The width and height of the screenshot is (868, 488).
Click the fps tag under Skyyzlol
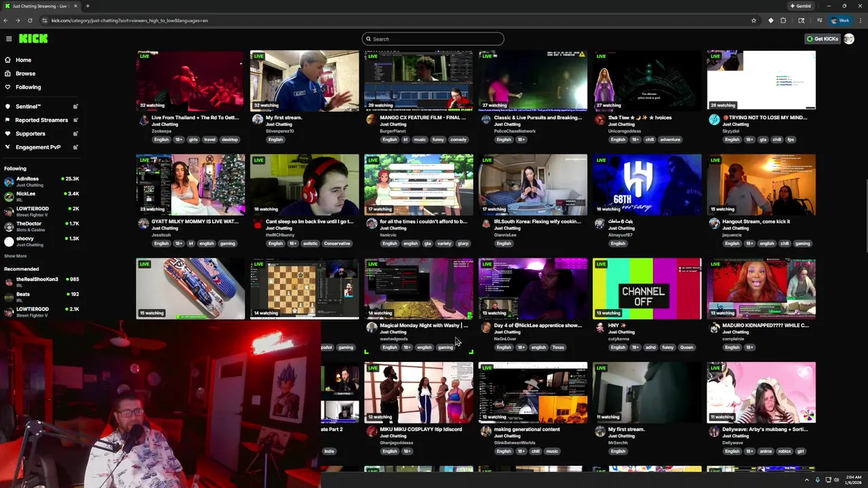click(791, 140)
